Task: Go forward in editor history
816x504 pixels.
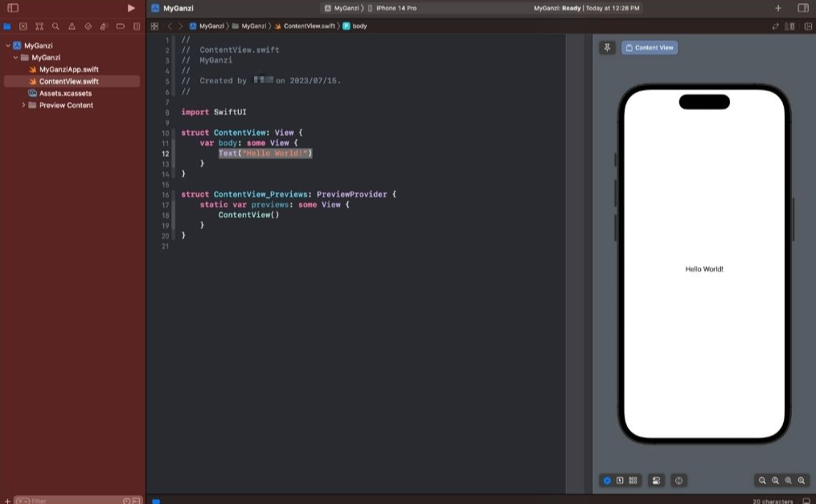Action: [181, 26]
